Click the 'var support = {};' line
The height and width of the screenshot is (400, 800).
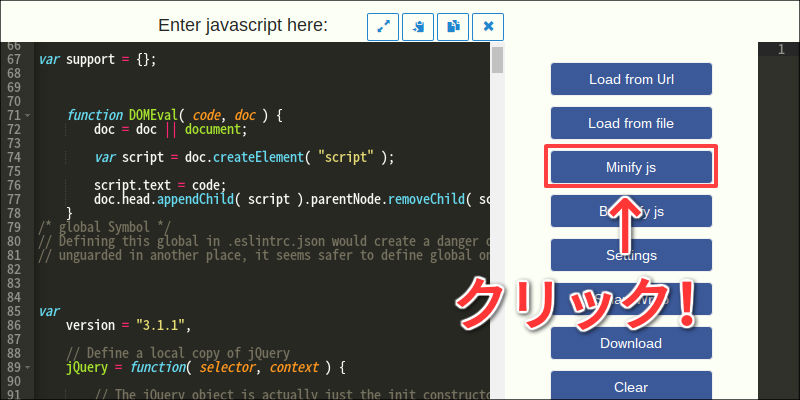pos(98,60)
